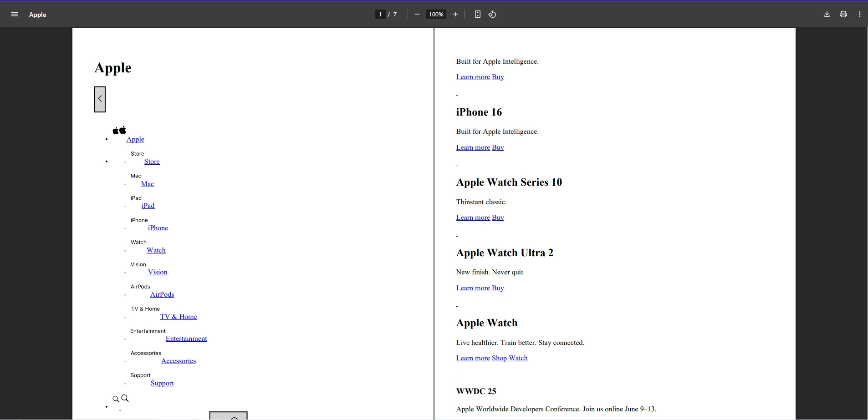
Task: Click Learn more under Apple Watch Ultra 2
Action: click(473, 288)
